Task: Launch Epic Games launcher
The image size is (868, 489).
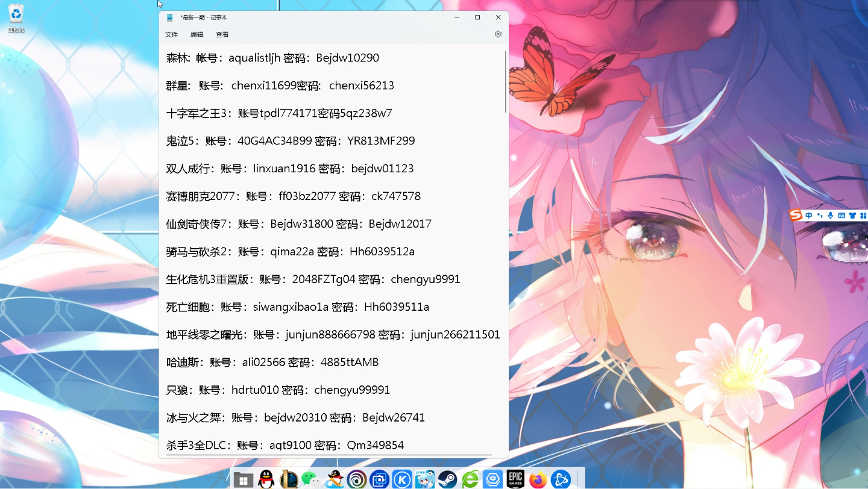Action: click(515, 479)
